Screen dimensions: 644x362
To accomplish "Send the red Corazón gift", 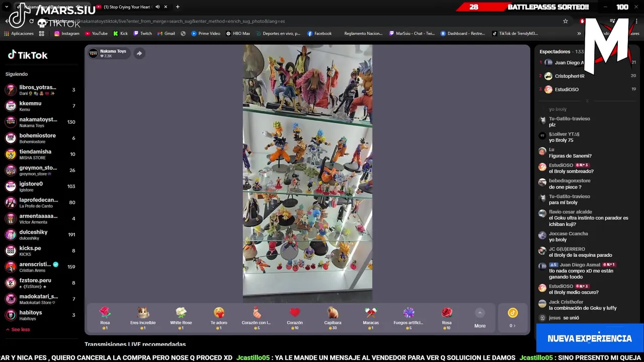I will 295,318.
